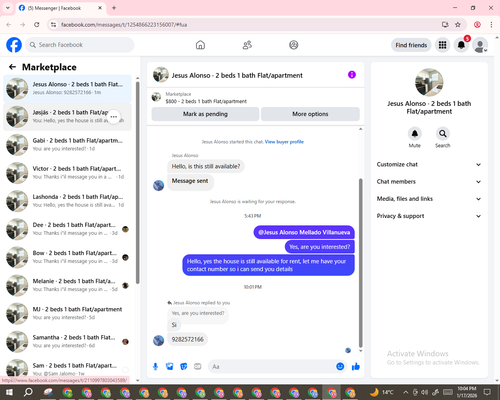Click the conversation list scrollbar
This screenshot has height=400, width=500.
pos(138,182)
